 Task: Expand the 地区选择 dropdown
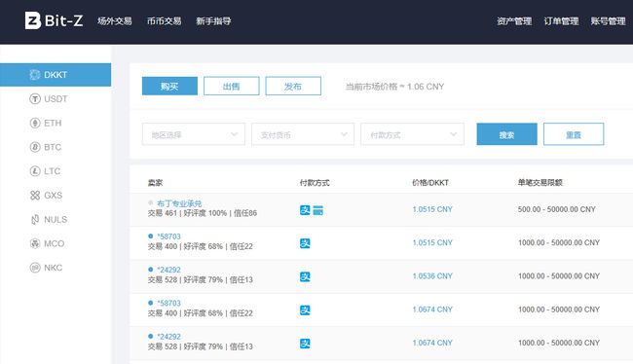pyautogui.click(x=194, y=134)
